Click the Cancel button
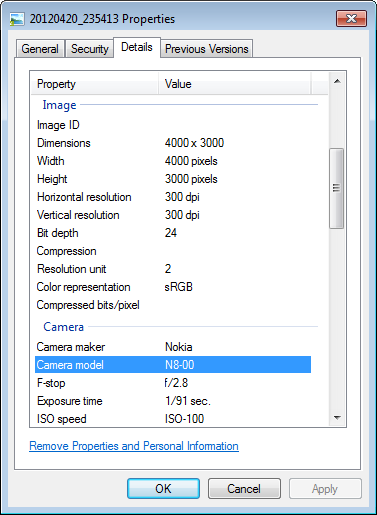Screen dimensions: 377x515 point(244,489)
